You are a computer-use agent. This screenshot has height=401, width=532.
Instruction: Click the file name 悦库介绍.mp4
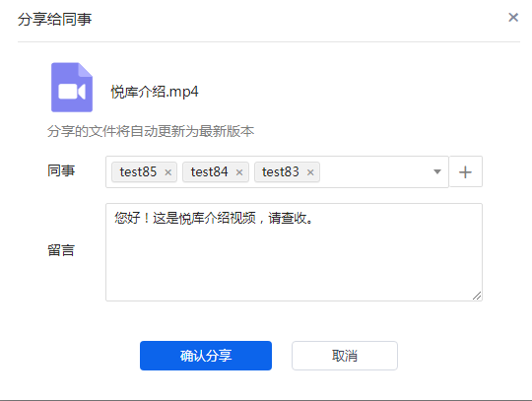155,92
